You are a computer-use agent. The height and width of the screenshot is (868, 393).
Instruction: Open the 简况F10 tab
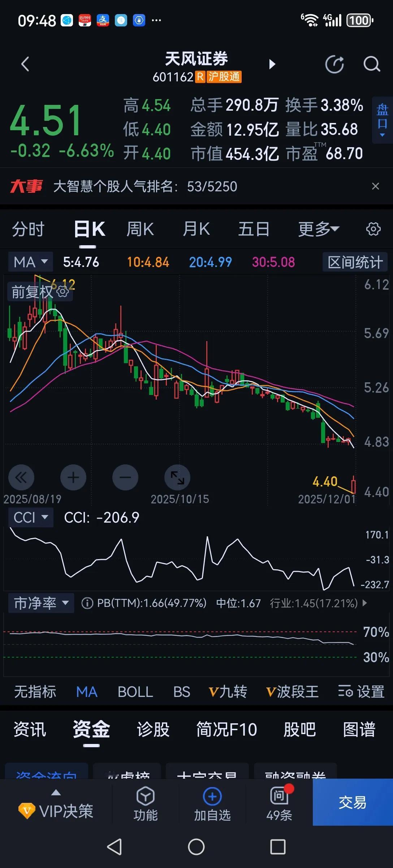[x=226, y=729]
